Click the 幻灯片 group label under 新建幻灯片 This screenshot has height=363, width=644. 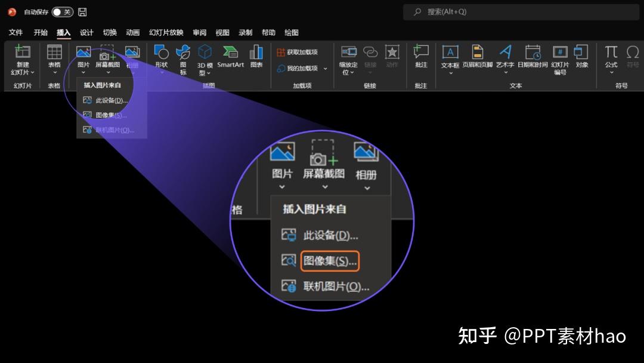[x=23, y=85]
